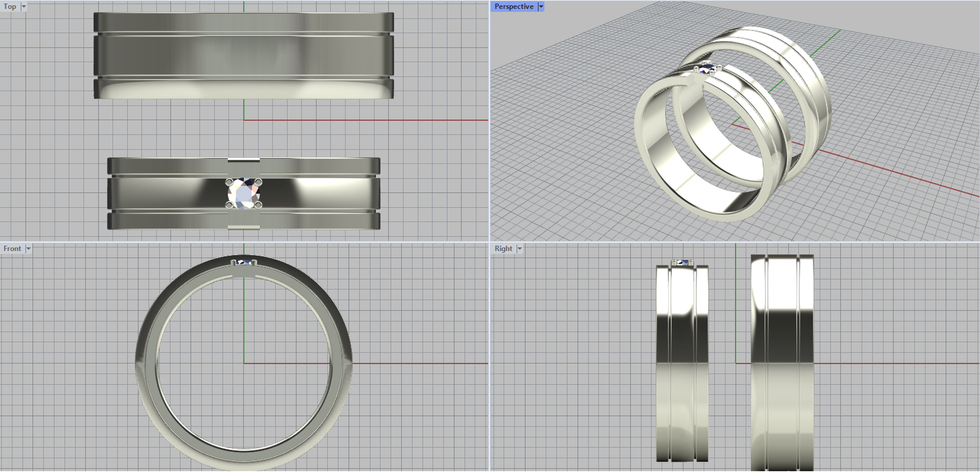980x473 pixels.
Task: Open the Front viewport dropdown arrow
Action: pyautogui.click(x=28, y=249)
